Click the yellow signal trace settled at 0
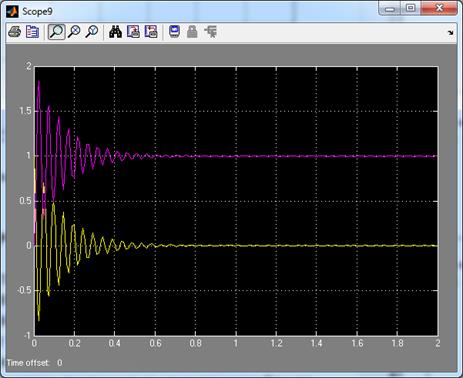Screen dimensions: 463x378 [x=300, y=246]
